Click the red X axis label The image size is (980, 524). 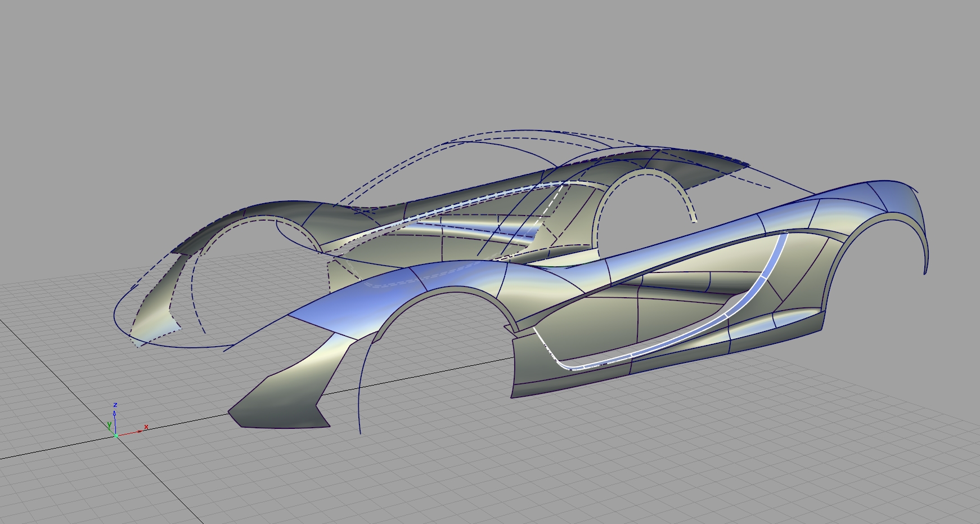[146, 427]
